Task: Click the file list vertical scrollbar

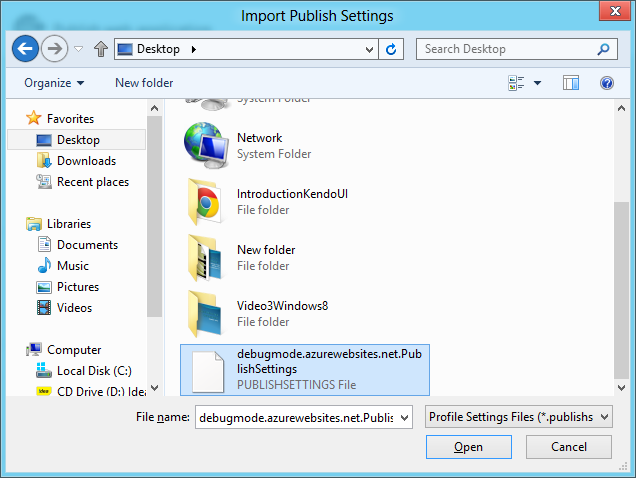Action: (x=622, y=290)
